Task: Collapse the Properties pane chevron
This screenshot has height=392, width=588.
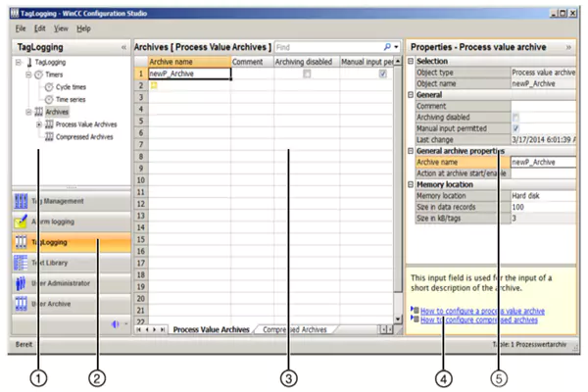Action: coord(568,47)
